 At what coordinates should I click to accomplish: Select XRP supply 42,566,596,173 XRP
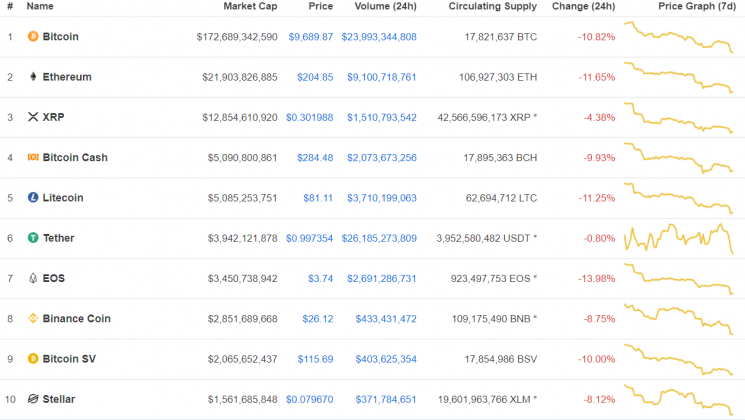[x=484, y=117]
